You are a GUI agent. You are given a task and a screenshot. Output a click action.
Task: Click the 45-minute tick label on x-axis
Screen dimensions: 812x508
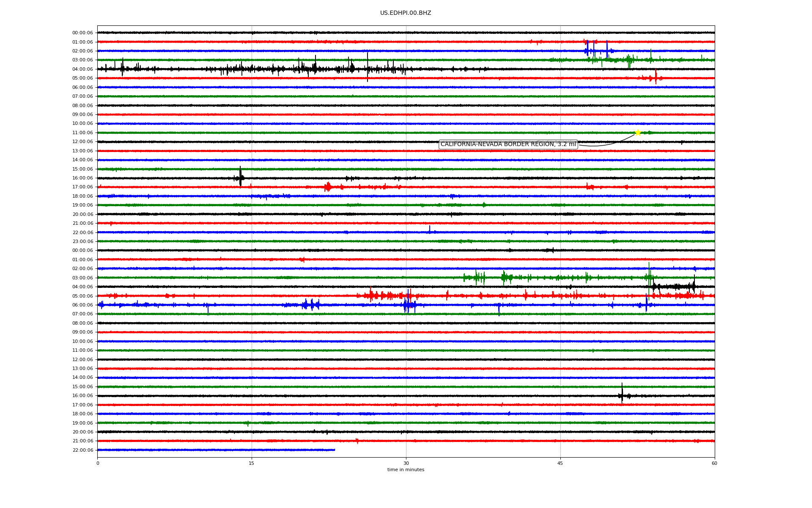(x=560, y=463)
